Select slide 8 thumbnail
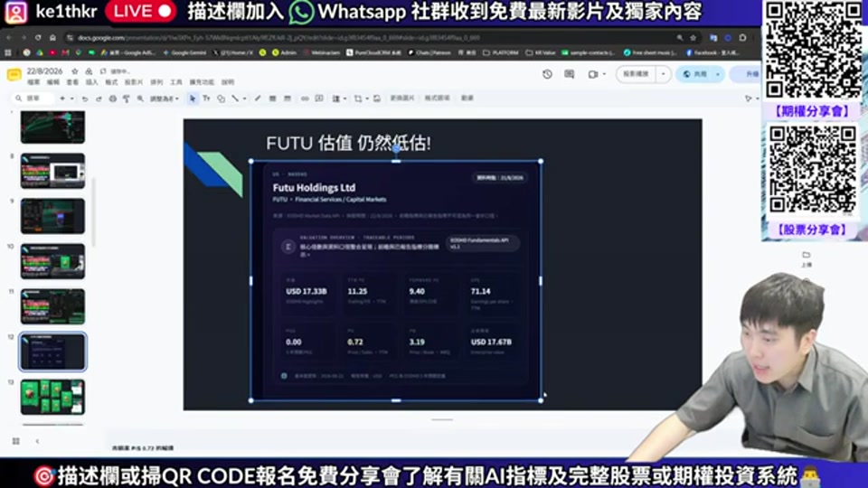This screenshot has width=868, height=488. [52, 171]
